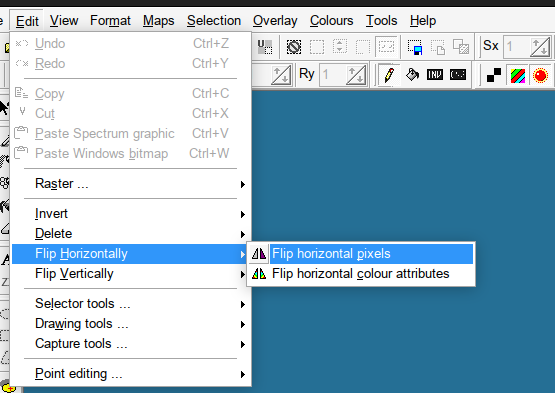The width and height of the screenshot is (555, 393).
Task: Click the rainbow striped colour icon
Action: (517, 75)
